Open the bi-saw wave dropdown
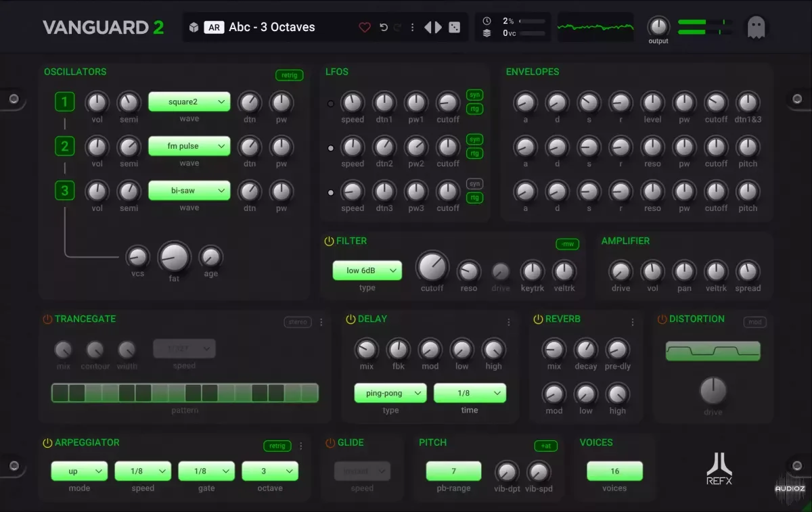Viewport: 812px width, 512px height. click(189, 191)
